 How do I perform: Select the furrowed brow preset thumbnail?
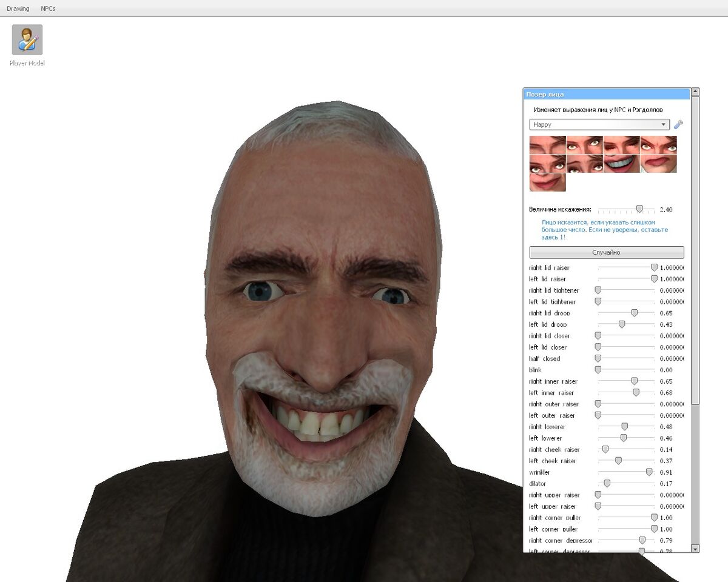[x=548, y=145]
